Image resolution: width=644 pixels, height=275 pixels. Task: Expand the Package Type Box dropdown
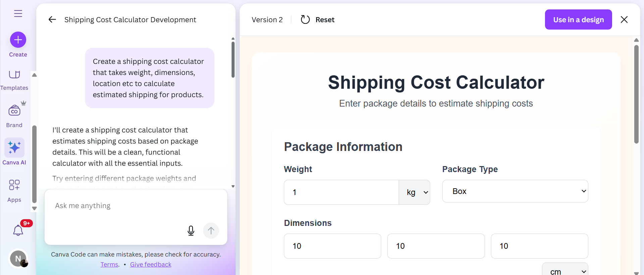coord(515,191)
